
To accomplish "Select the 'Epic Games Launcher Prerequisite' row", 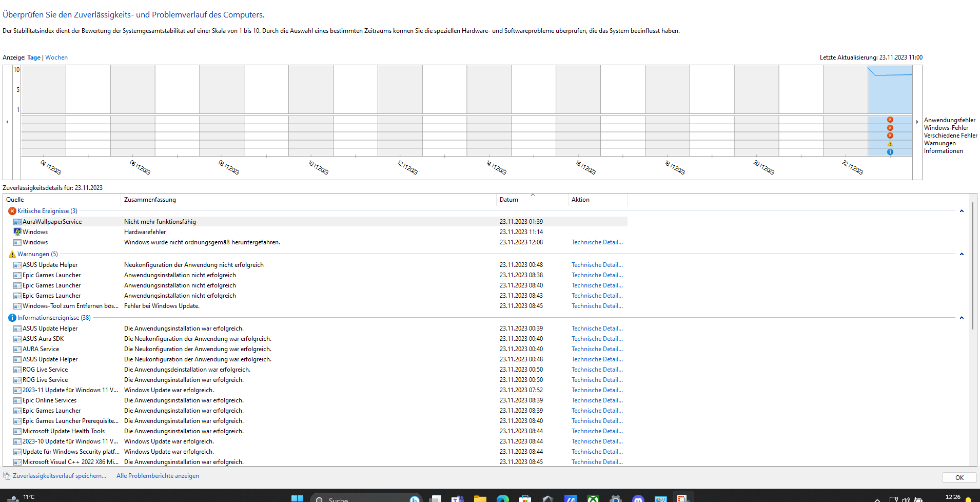I will (x=316, y=421).
